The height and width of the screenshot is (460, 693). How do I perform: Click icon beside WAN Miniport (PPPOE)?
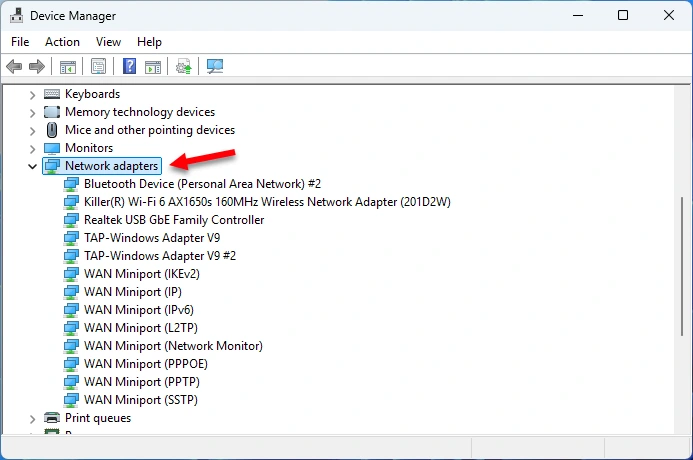tap(71, 364)
